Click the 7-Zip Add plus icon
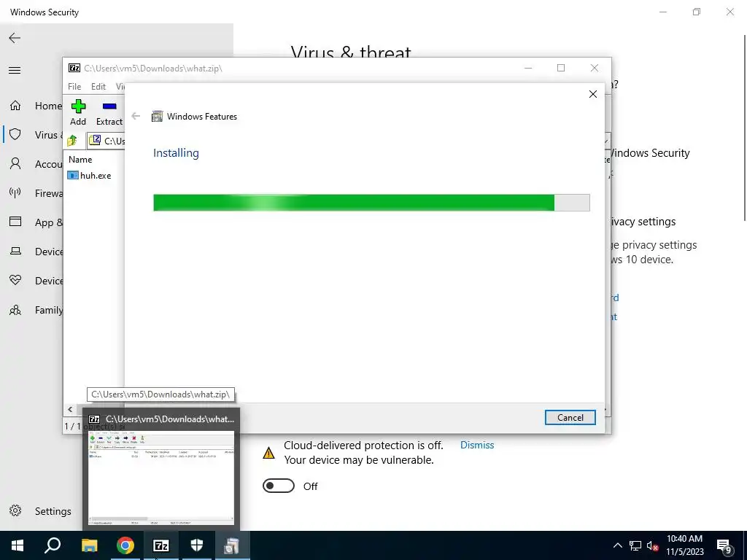Screen dimensions: 747x560 point(78,106)
